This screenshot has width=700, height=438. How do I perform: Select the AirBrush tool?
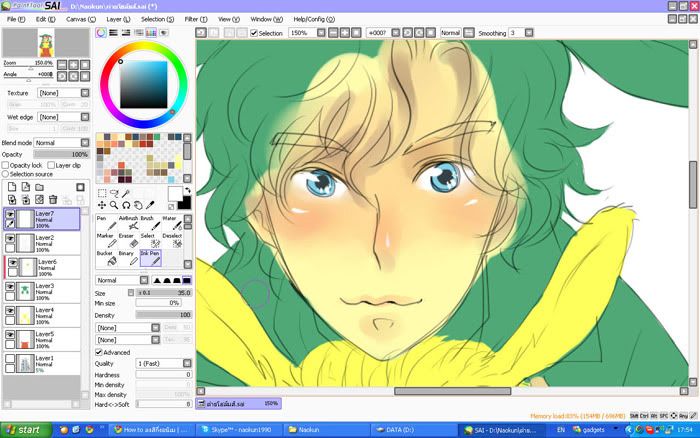click(128, 224)
